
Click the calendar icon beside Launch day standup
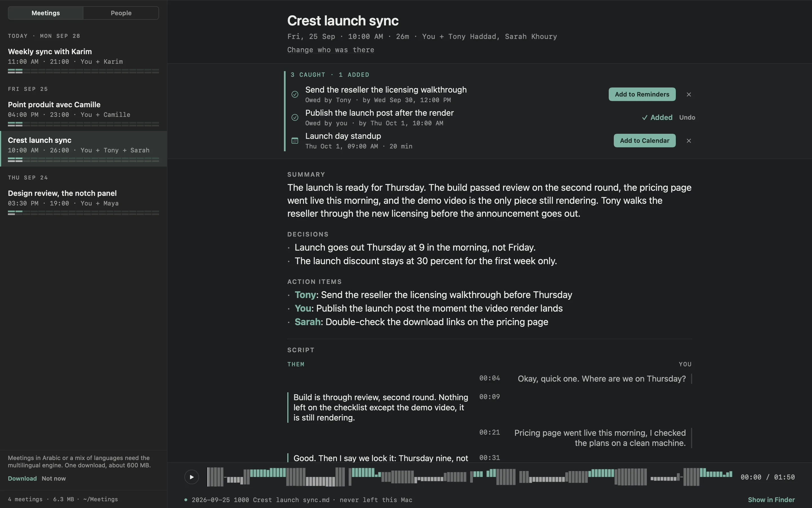295,141
